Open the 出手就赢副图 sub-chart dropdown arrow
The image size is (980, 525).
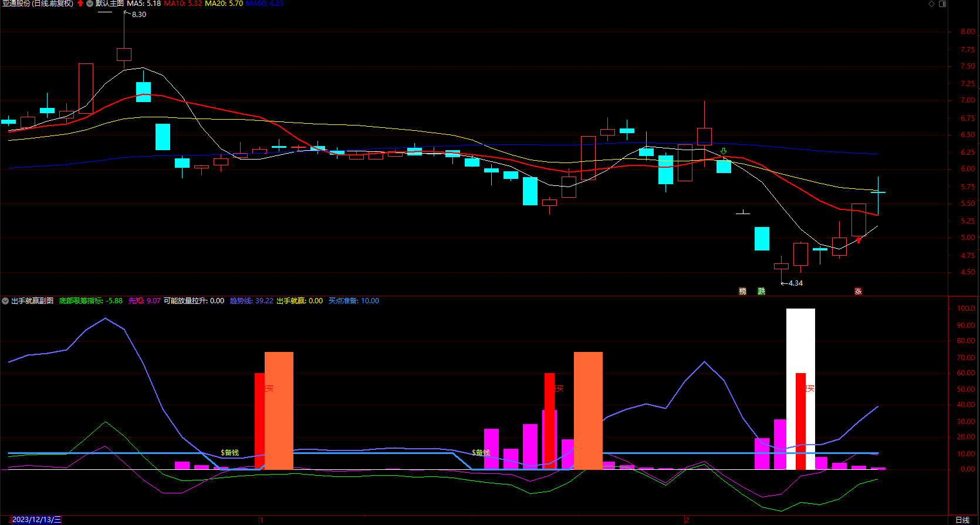coord(5,301)
